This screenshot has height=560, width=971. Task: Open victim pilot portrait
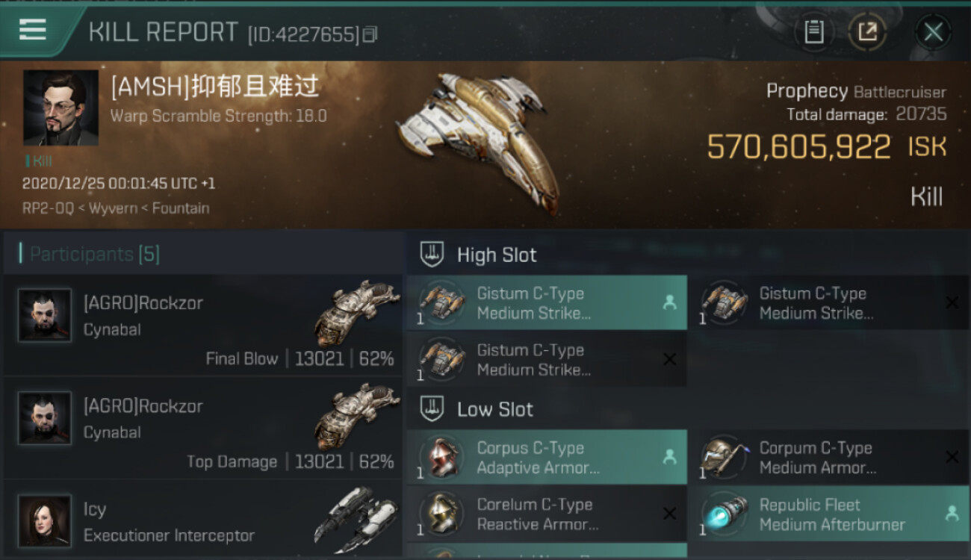click(61, 108)
